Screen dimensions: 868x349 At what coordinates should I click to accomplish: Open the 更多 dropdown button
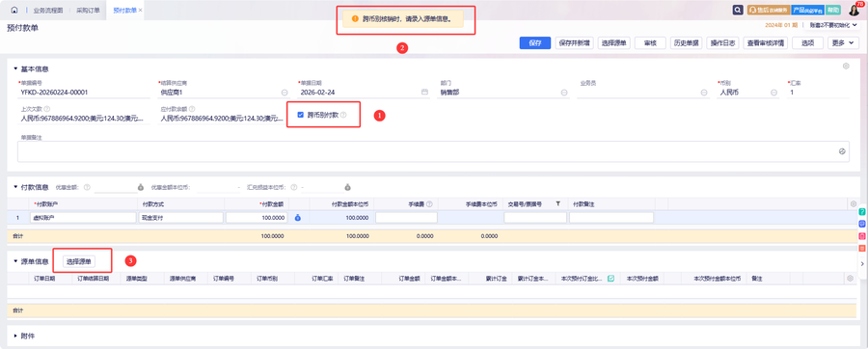843,43
